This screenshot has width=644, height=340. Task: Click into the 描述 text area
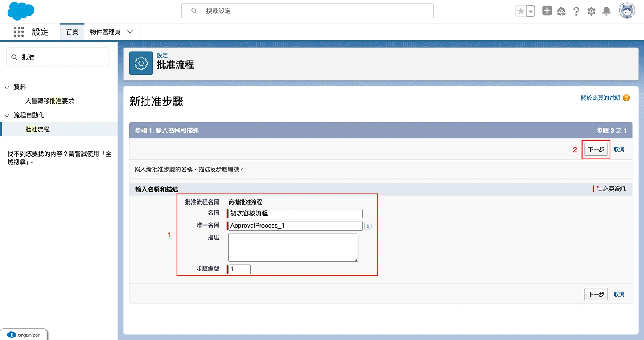click(293, 247)
